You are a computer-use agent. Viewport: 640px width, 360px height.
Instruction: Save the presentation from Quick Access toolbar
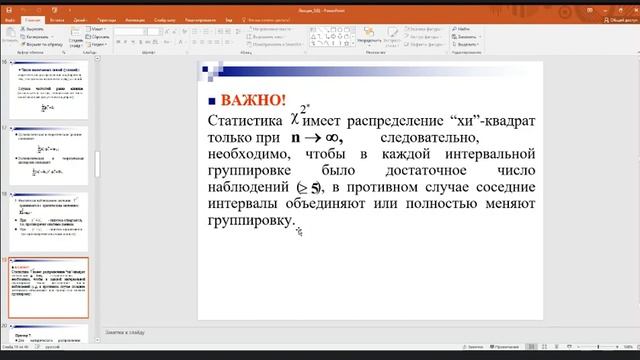coord(9,10)
